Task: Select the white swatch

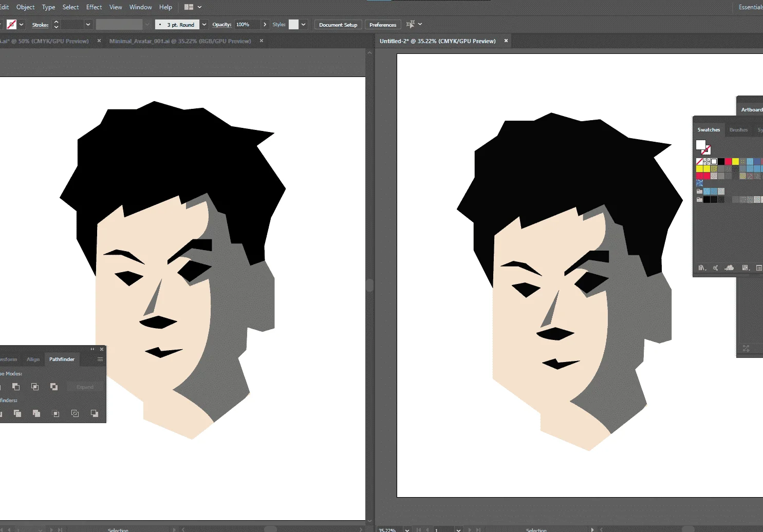Action: [714, 162]
